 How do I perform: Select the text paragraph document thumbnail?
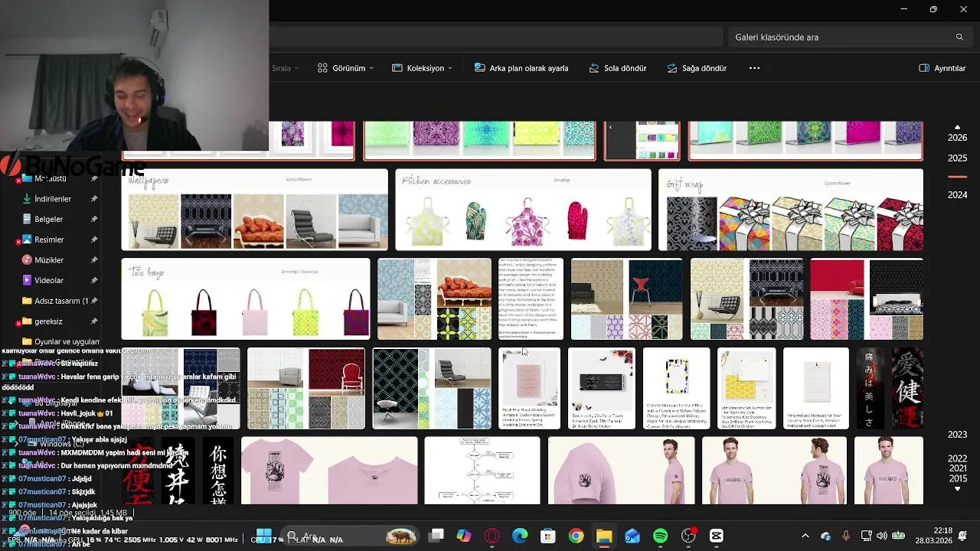click(x=531, y=299)
